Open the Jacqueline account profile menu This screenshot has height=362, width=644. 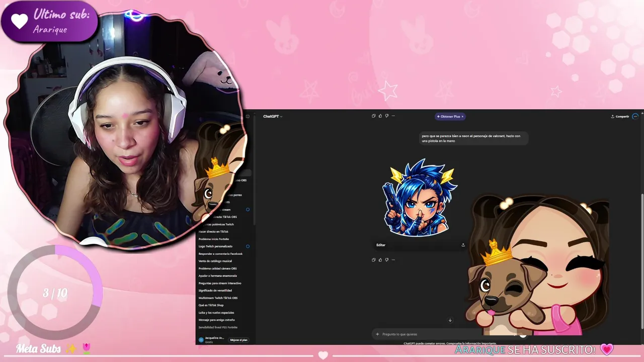(x=211, y=340)
